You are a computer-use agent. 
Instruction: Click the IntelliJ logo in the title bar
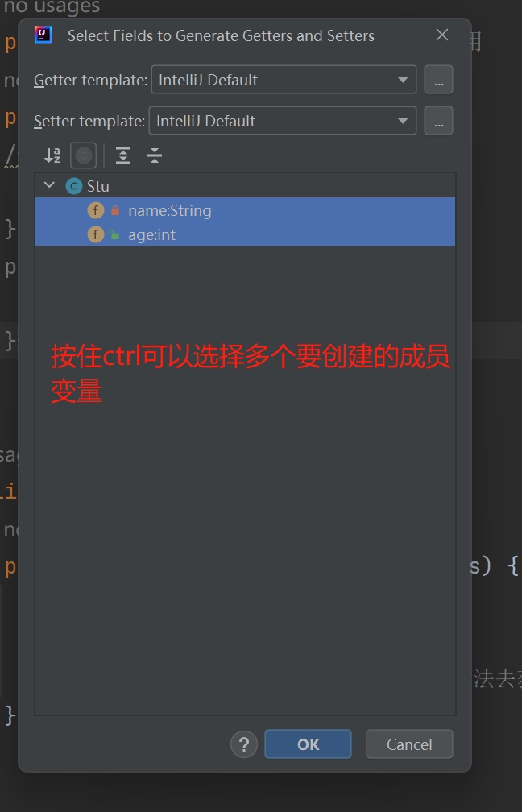43,35
